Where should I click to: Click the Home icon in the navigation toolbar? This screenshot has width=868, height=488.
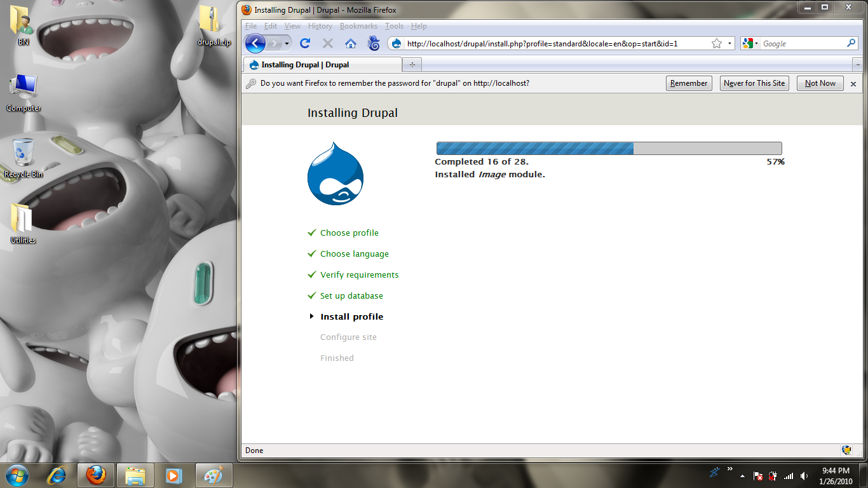350,43
